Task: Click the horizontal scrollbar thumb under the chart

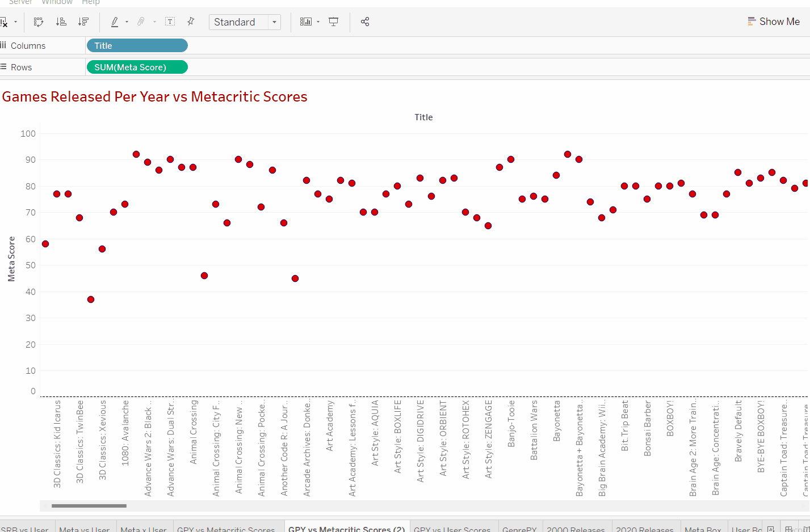Action: point(89,505)
